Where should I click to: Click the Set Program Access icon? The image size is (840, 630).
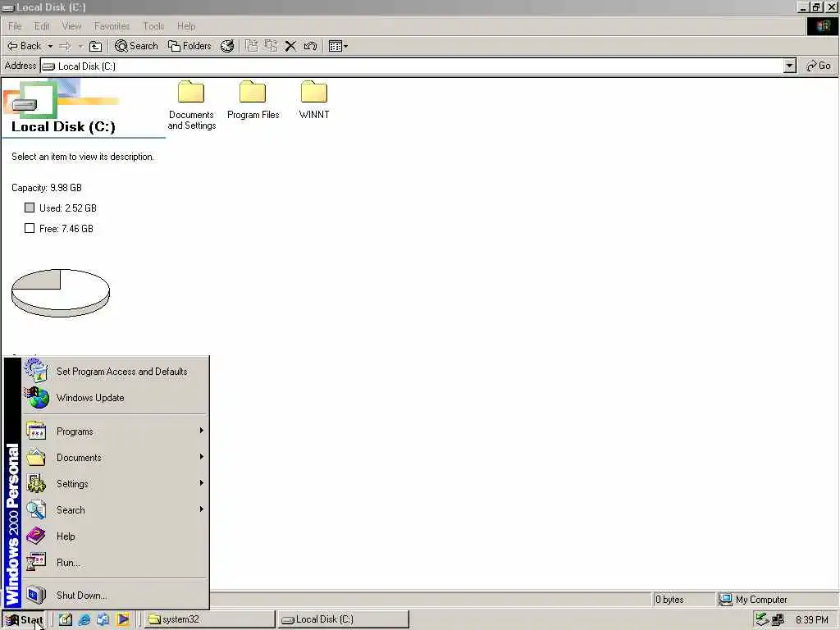[x=37, y=371]
